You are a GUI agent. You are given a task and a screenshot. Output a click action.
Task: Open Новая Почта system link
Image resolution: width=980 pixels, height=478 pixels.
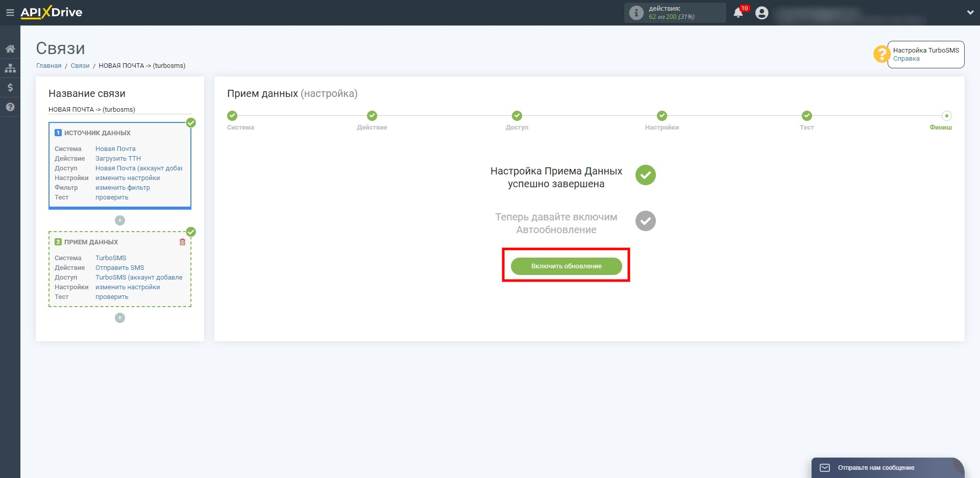115,149
